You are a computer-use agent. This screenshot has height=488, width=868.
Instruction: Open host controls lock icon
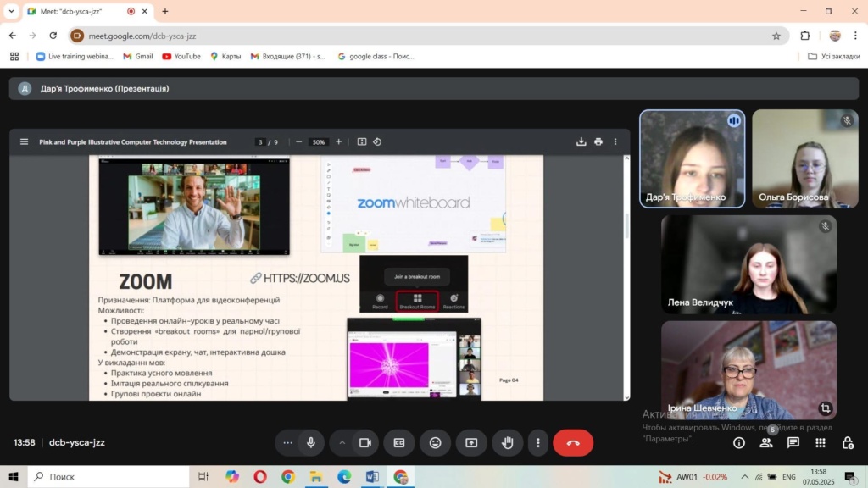(x=848, y=442)
